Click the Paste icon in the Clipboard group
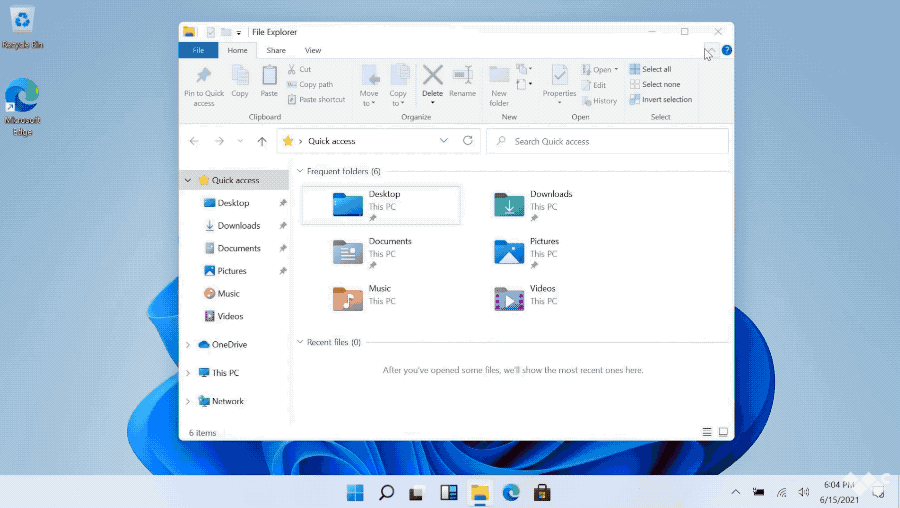The width and height of the screenshot is (900, 508). click(x=269, y=77)
